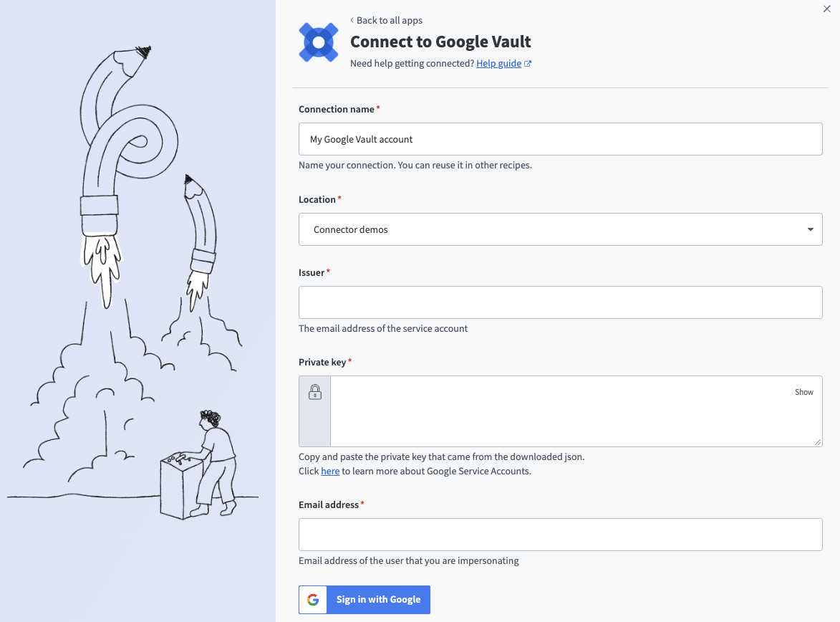Click the Google Vault app logo icon

(x=318, y=42)
